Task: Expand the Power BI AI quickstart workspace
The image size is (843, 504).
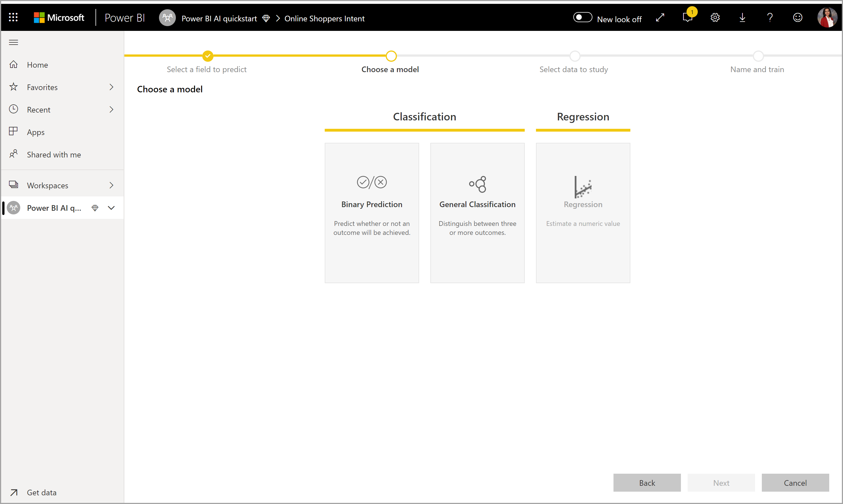Action: [111, 208]
